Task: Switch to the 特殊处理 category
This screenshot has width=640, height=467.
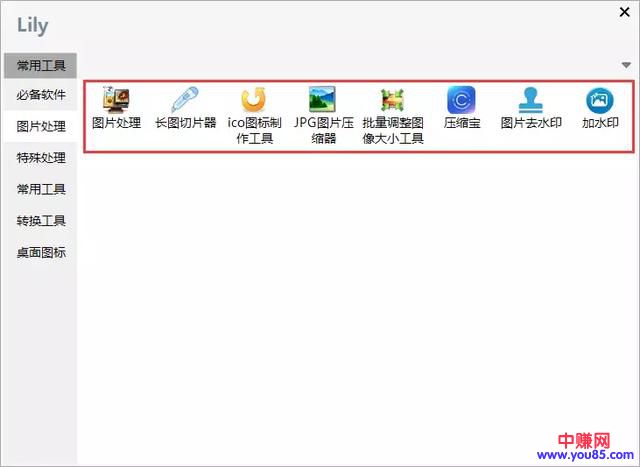Action: tap(40, 158)
